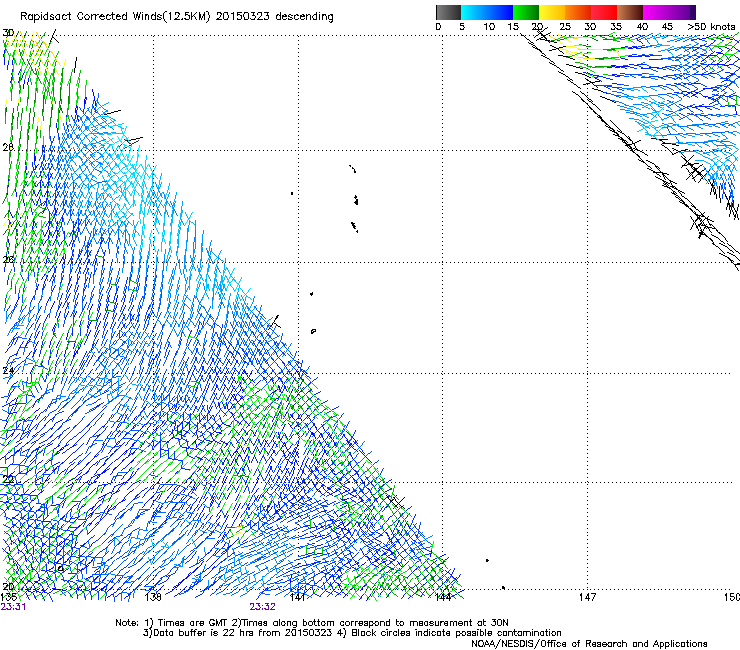
Task: Click the purple time stamp '23:31'
Action: pos(13,607)
